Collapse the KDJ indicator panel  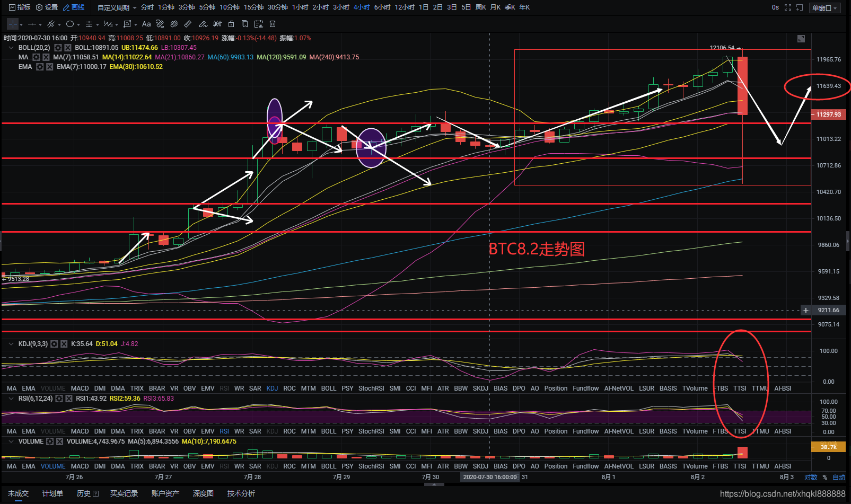point(11,344)
